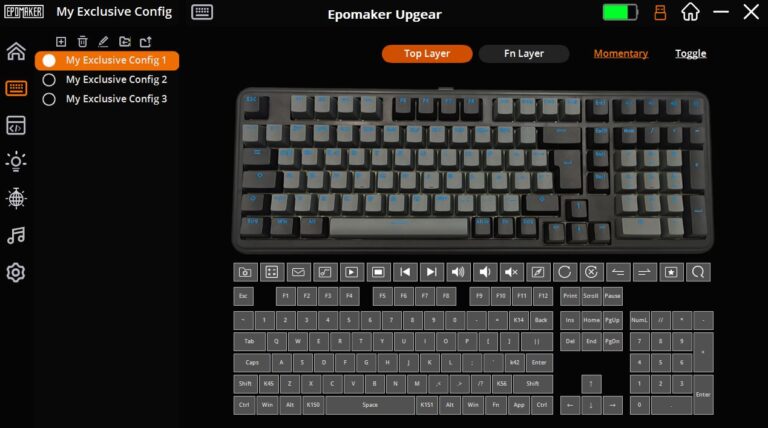Click the export config icon
Screen dimensions: 768x428
click(145, 42)
